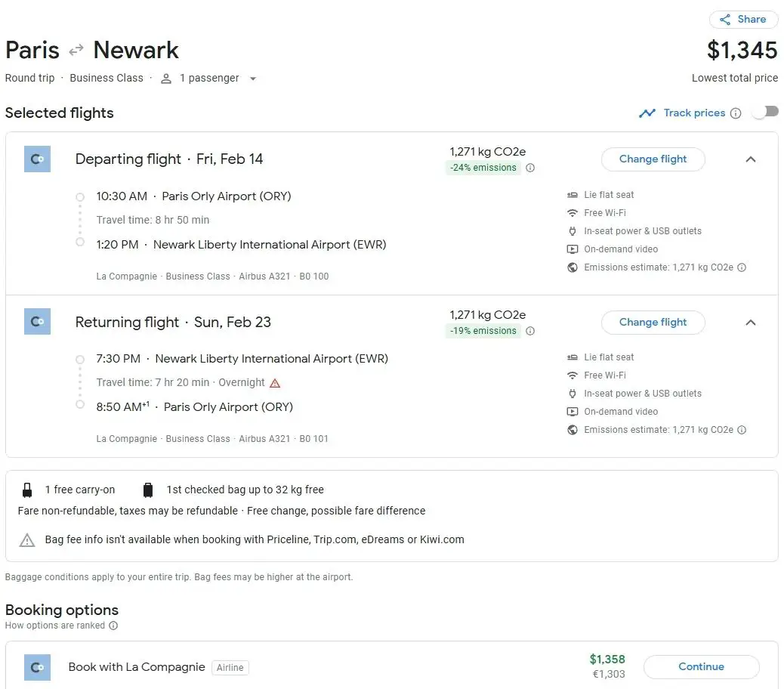This screenshot has width=784, height=689.
Task: Collapse the departing flight details
Action: (x=750, y=159)
